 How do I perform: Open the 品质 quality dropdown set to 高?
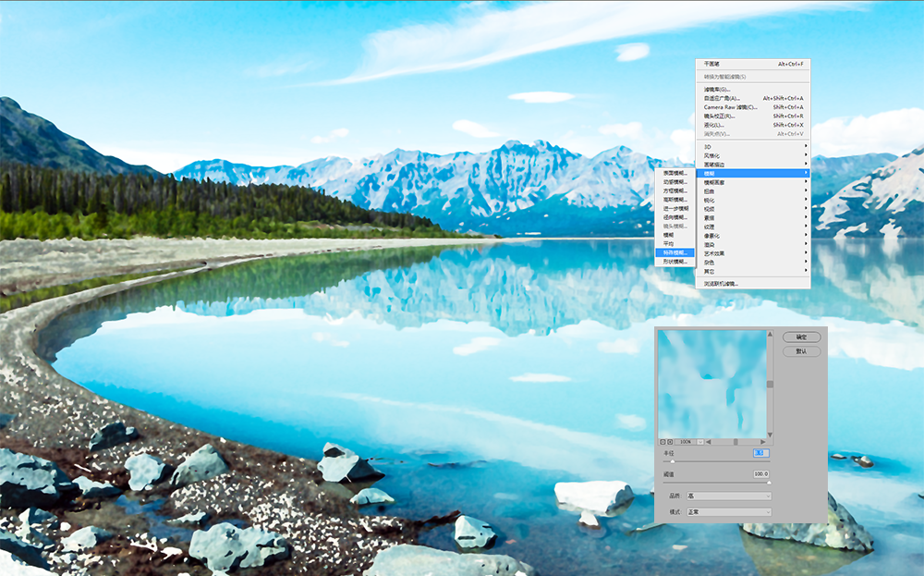(729, 496)
